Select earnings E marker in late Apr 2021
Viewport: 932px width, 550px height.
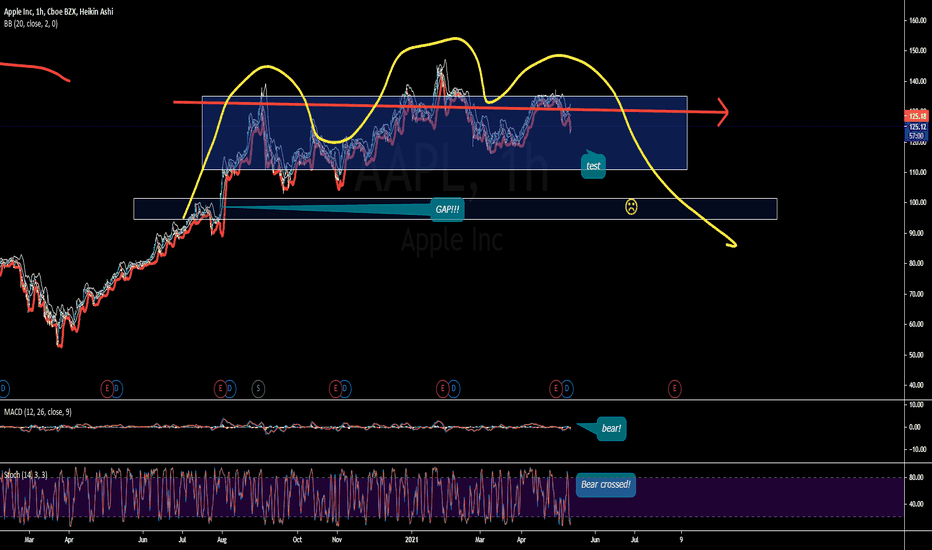tap(556, 389)
